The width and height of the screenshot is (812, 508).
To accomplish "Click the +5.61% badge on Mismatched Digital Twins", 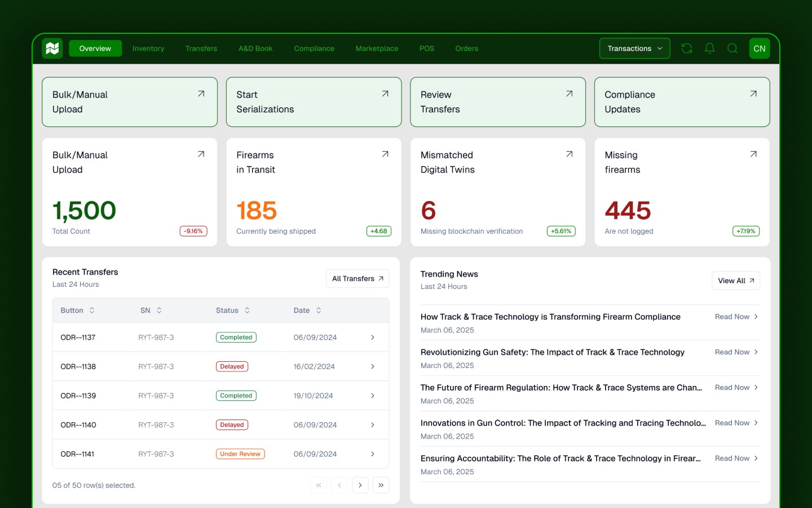I will click(561, 231).
